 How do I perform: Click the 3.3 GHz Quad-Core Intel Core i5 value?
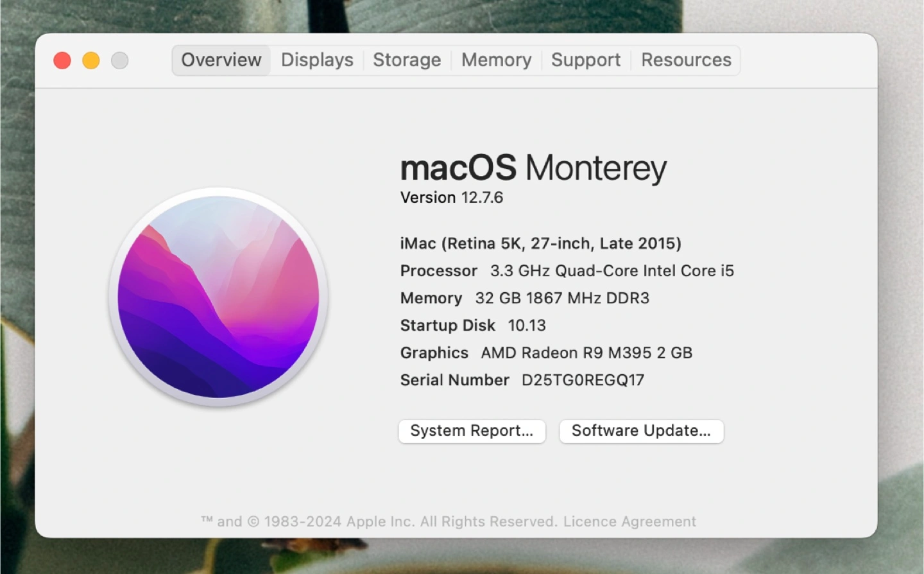pyautogui.click(x=612, y=271)
